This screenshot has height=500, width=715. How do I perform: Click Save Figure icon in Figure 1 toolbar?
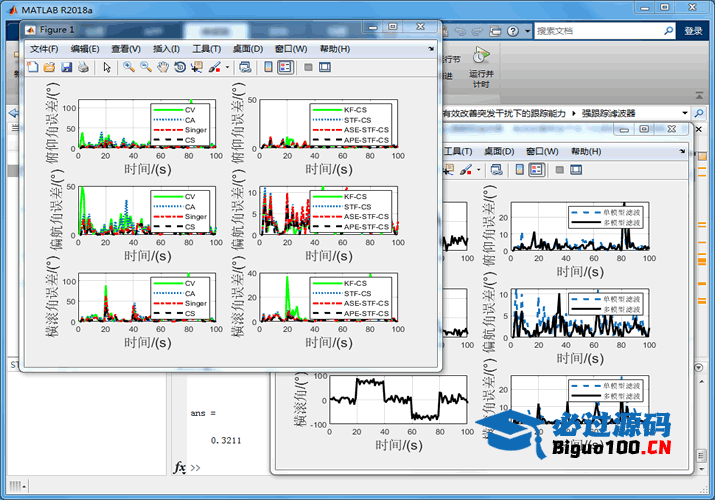coord(67,67)
